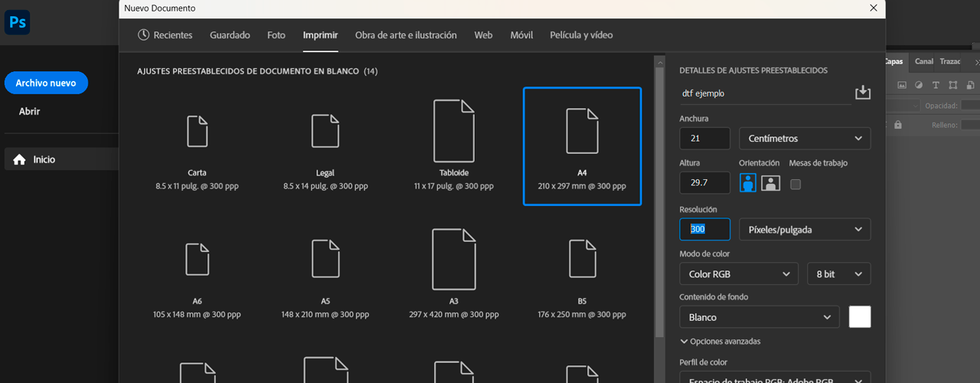Viewport: 980px width, 383px height.
Task: Filter layers by pixel layers icon
Action: tap(902, 85)
